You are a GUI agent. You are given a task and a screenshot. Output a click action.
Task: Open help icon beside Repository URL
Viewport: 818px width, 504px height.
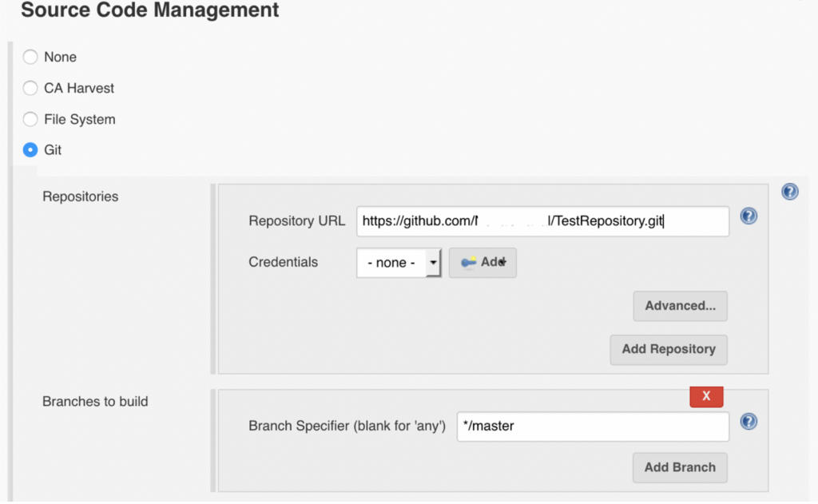coord(749,216)
